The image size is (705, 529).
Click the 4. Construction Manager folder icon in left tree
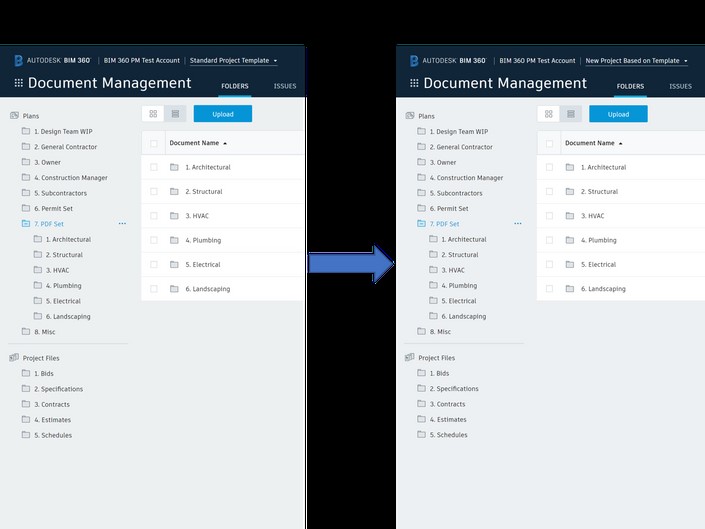[26, 177]
